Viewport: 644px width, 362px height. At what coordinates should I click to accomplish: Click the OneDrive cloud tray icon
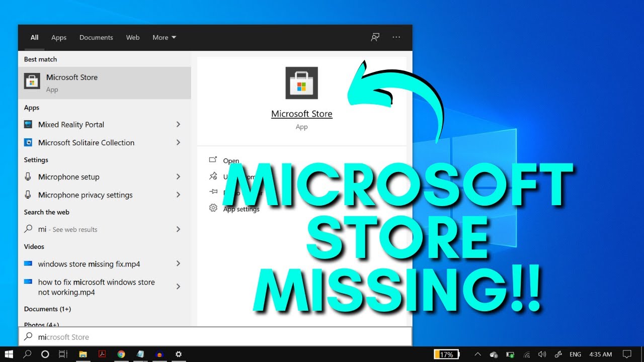point(494,354)
